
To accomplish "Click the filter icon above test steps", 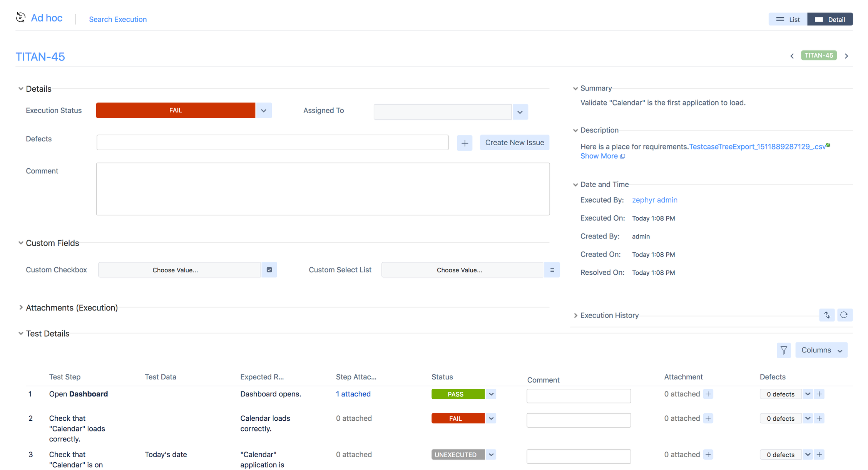I will coord(783,350).
